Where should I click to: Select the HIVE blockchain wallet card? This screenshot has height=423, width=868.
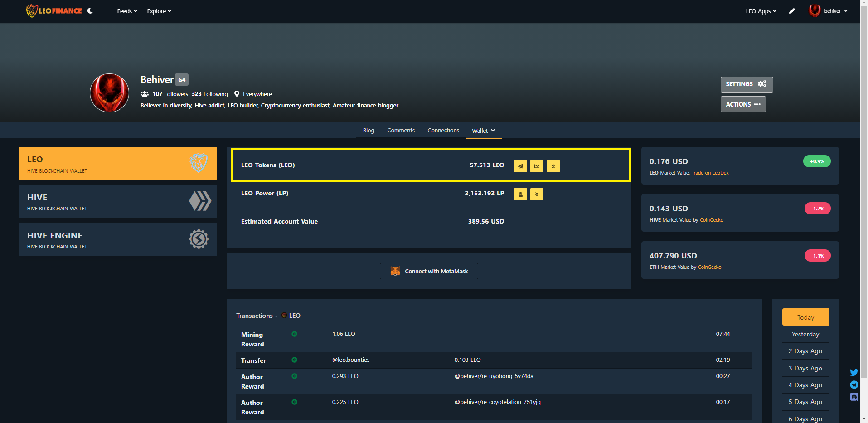118,202
